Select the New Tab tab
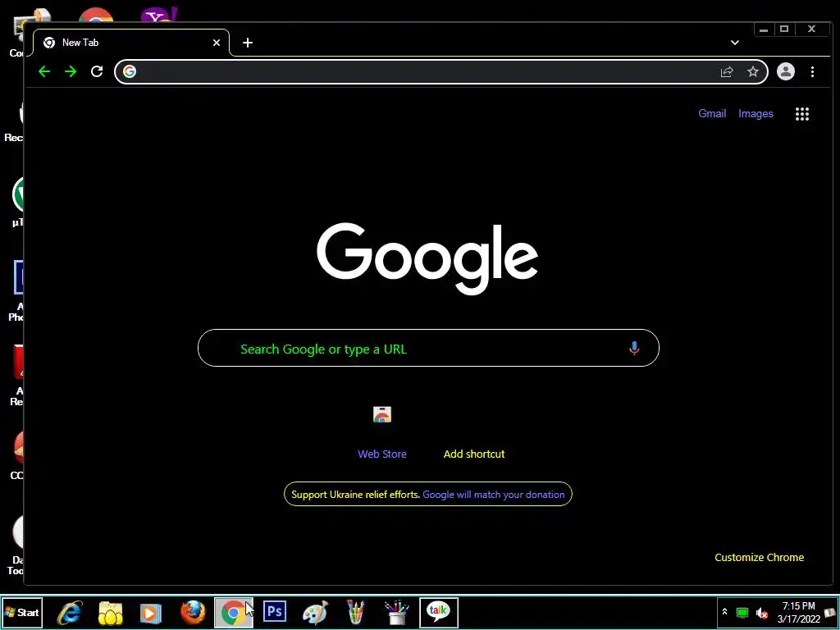 (131, 43)
